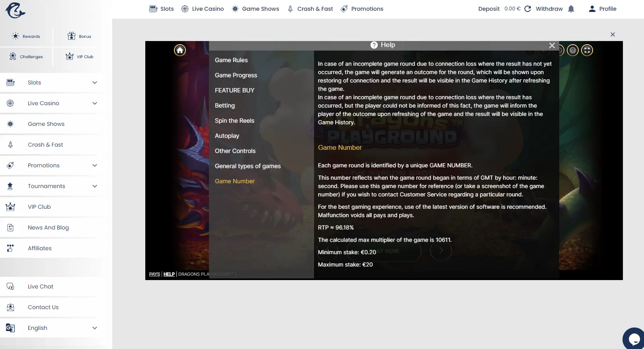
Task: Click the game home icon
Action: click(x=180, y=50)
